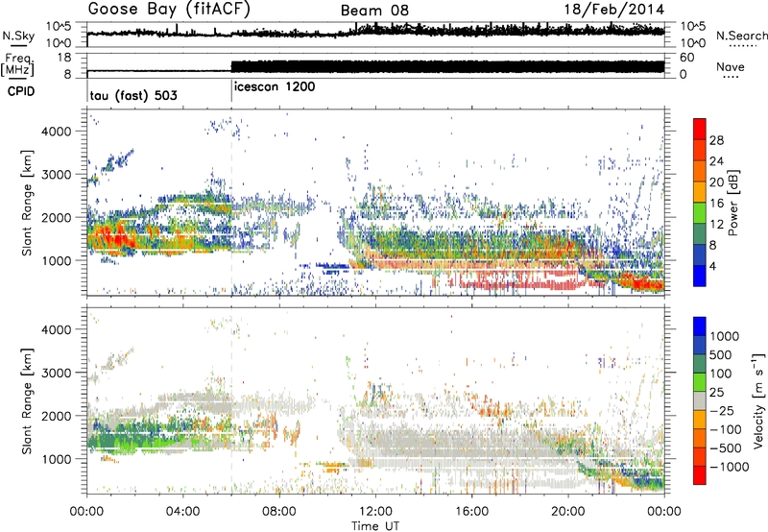Click the '28' value on power scale
768x532 pixels.
pyautogui.click(x=716, y=140)
